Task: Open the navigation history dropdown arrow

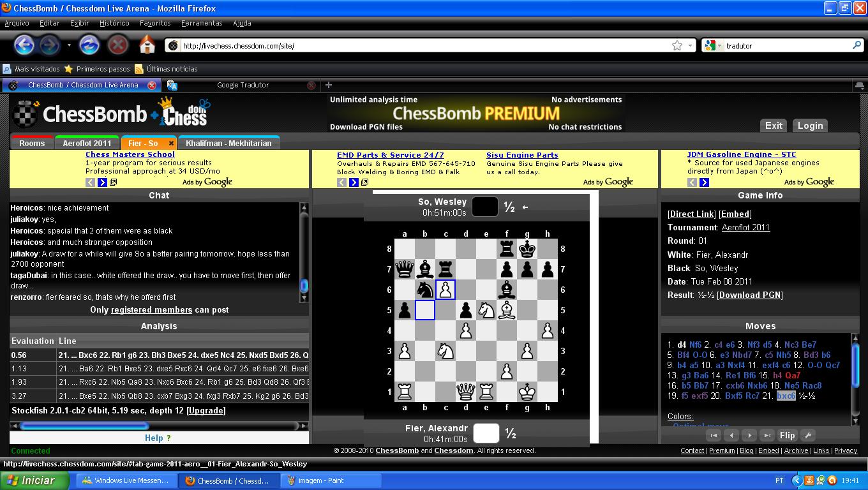Action: click(x=69, y=45)
